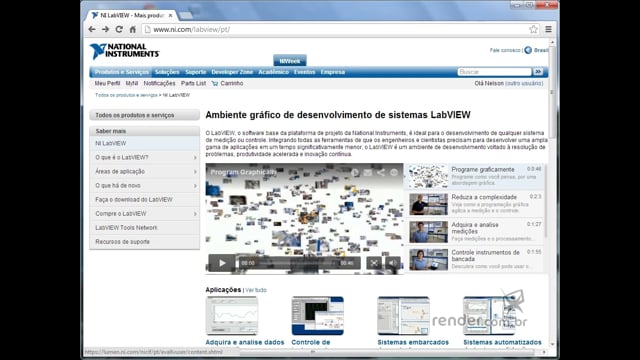Screen dimensions: 640x360
Task: Open Recursos de suporte link
Action: [x=144, y=242]
